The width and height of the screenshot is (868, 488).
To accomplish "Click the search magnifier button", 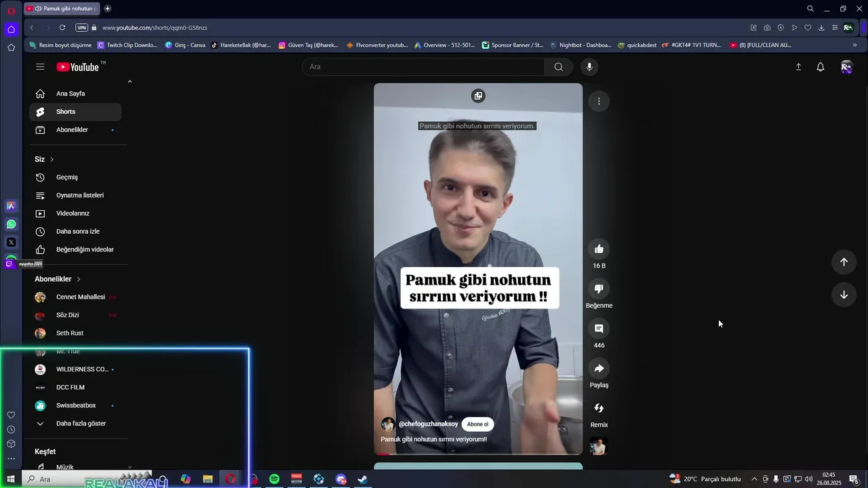I will [x=558, y=66].
